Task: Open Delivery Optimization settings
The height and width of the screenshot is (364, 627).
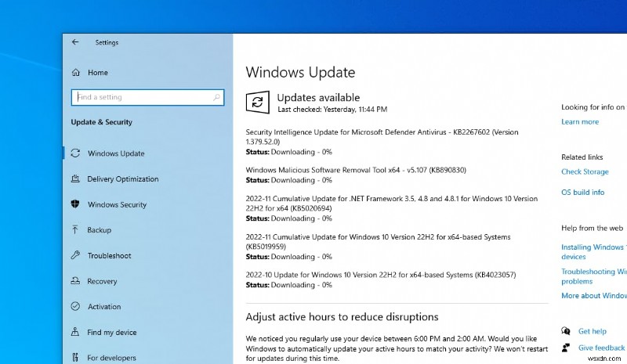Action: click(x=123, y=179)
